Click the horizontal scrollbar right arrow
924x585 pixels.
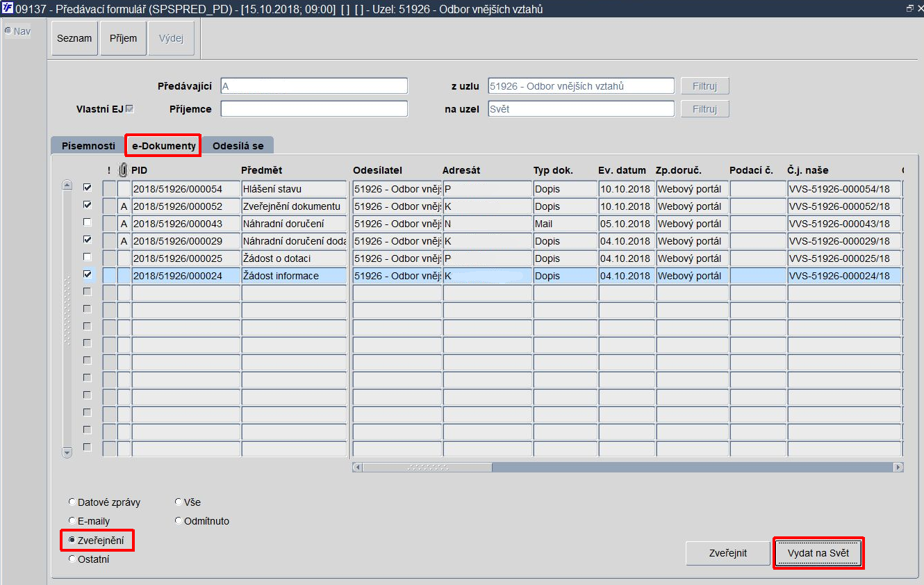pyautogui.click(x=898, y=468)
